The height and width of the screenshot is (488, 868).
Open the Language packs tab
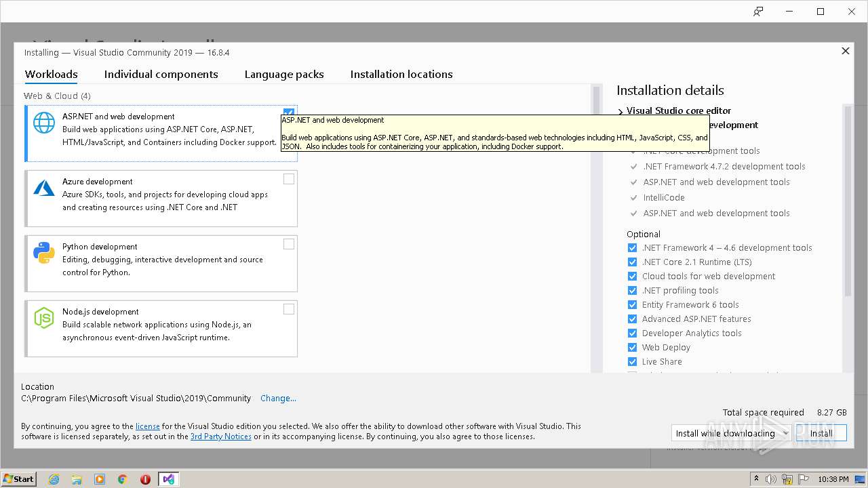[x=284, y=75]
